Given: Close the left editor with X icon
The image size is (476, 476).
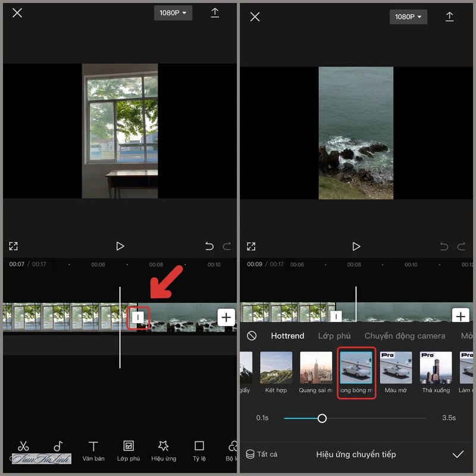Looking at the screenshot, I should point(17,13).
